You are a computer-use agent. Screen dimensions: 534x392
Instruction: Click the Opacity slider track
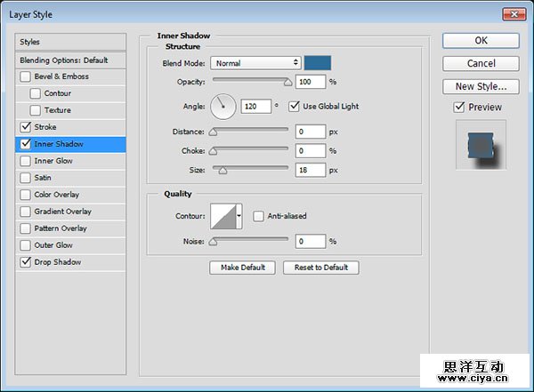tap(249, 82)
